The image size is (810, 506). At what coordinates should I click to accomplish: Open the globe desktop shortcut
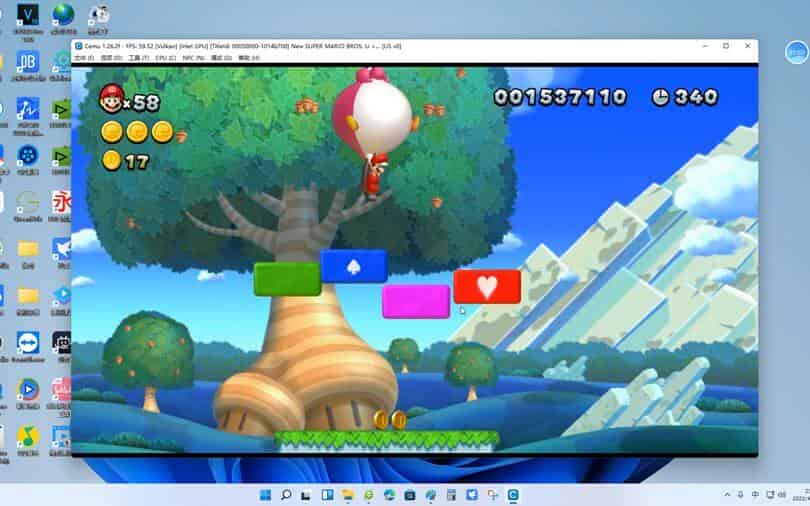tap(63, 14)
